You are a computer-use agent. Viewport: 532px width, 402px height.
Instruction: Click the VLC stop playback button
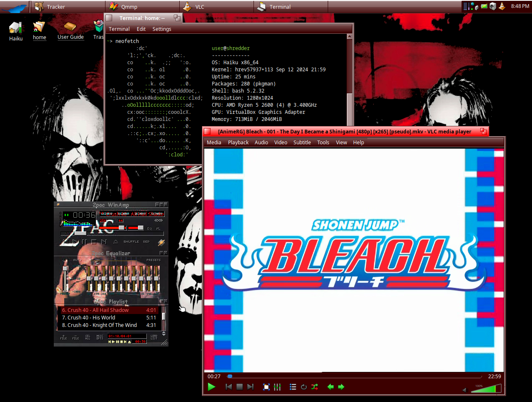(x=239, y=387)
